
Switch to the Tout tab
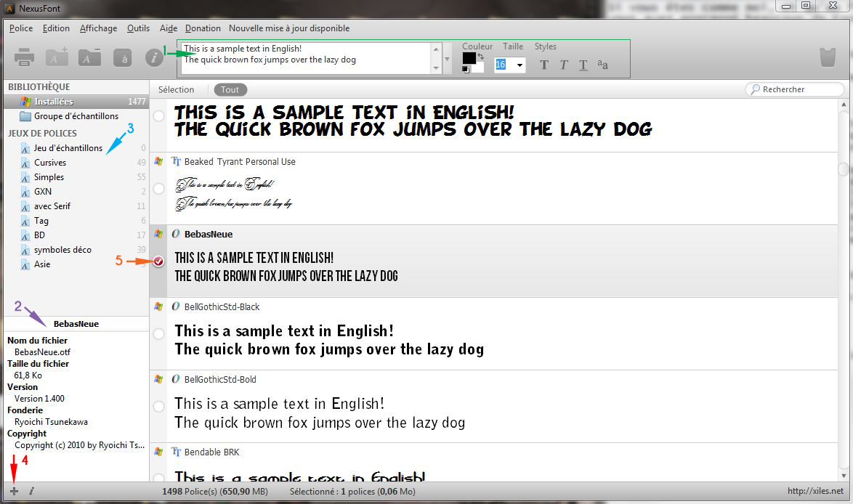coord(230,90)
